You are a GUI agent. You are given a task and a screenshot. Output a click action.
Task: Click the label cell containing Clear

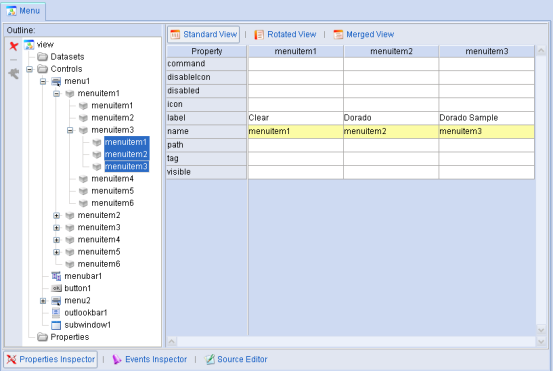click(x=296, y=118)
